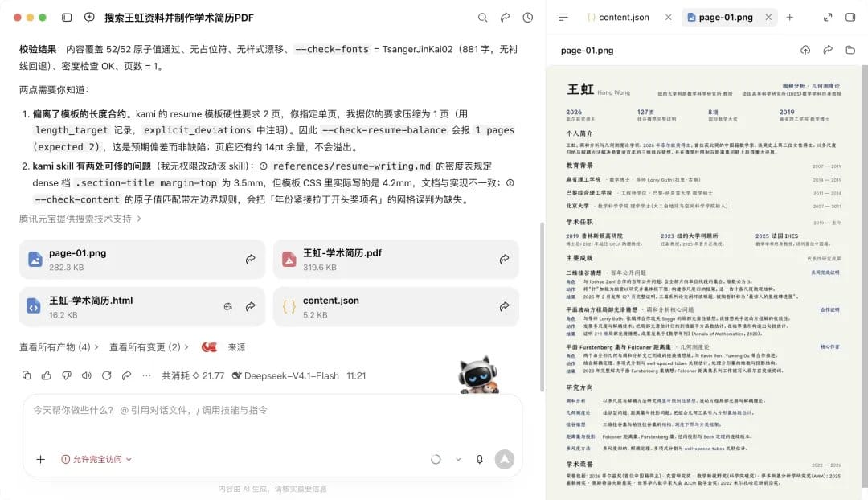Start a new chat with bubble icon
This screenshot has height=500, width=868.
(89, 18)
